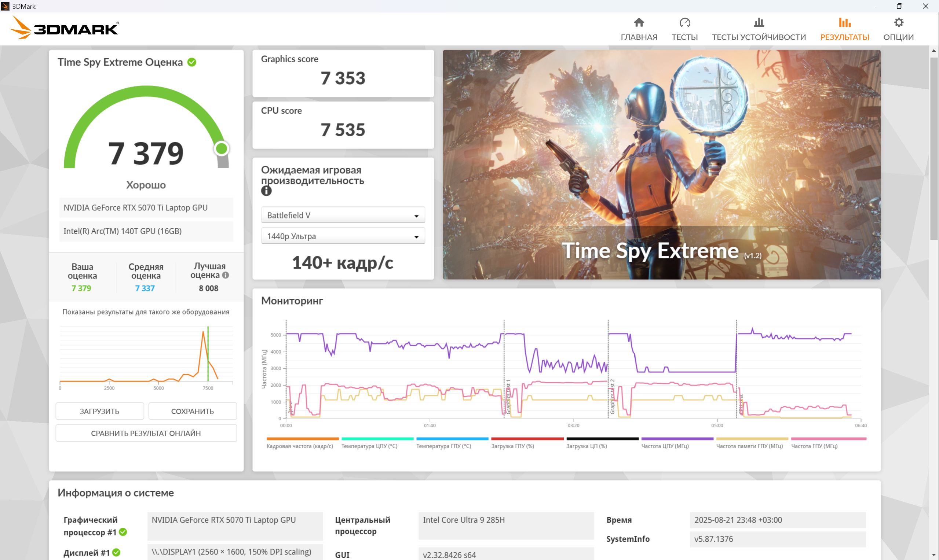Click the scrollbar up arrow at the right edge
Image resolution: width=939 pixels, height=560 pixels.
pos(934,50)
